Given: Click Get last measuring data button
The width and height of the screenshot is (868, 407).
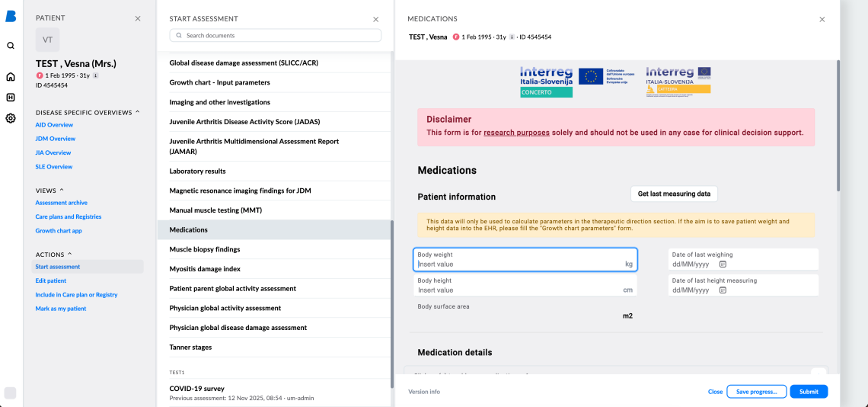Looking at the screenshot, I should [674, 194].
